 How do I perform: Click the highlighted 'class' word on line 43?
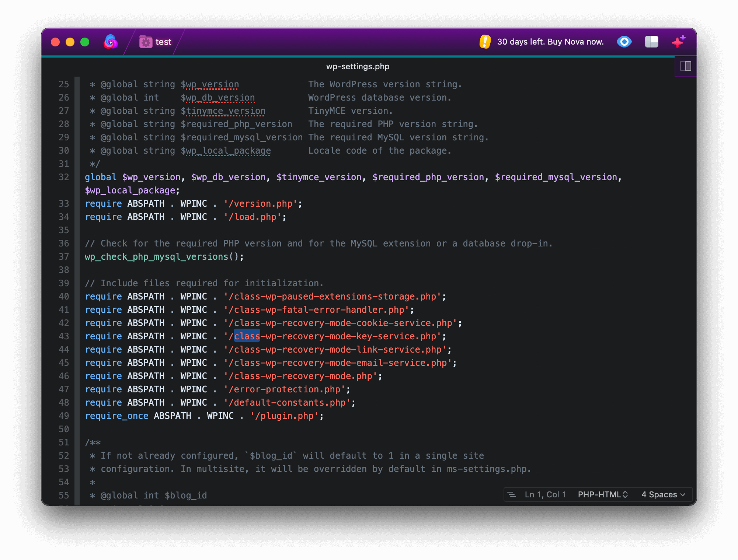[x=247, y=336]
